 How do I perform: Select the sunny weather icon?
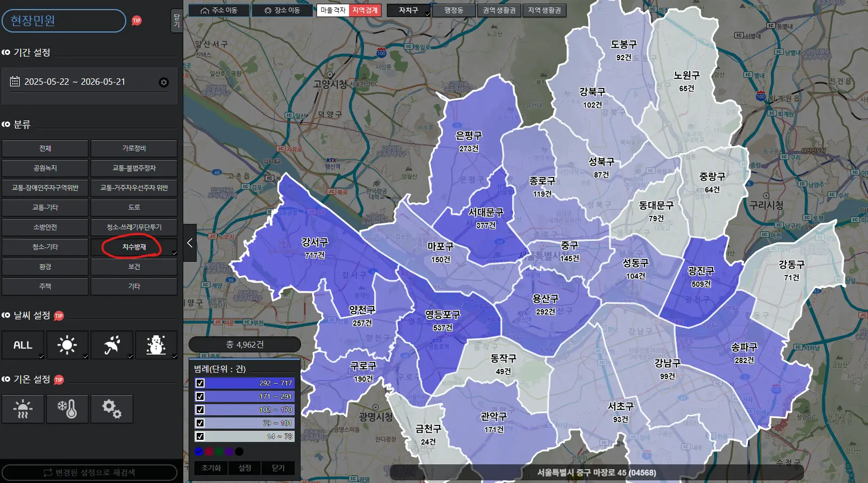(67, 345)
